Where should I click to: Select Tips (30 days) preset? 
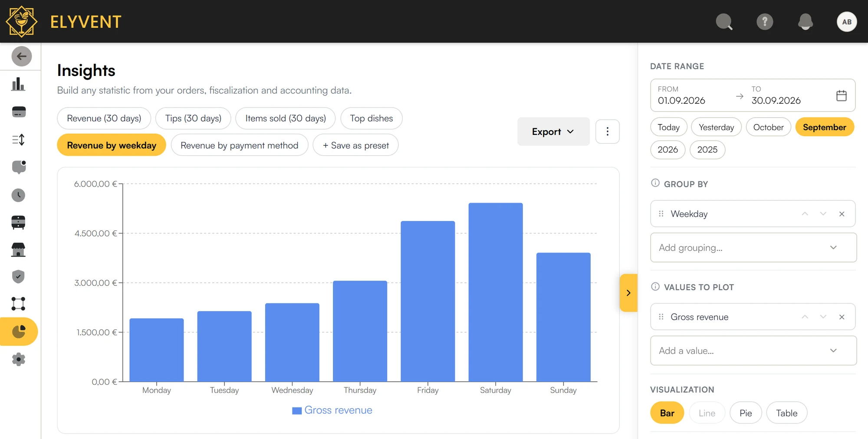click(x=193, y=118)
